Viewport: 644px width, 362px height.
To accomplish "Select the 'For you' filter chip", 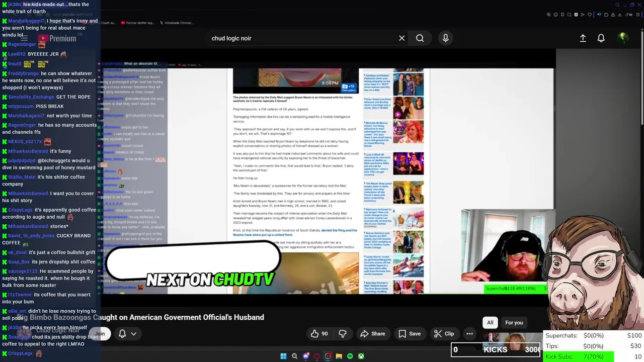I will point(514,323).
